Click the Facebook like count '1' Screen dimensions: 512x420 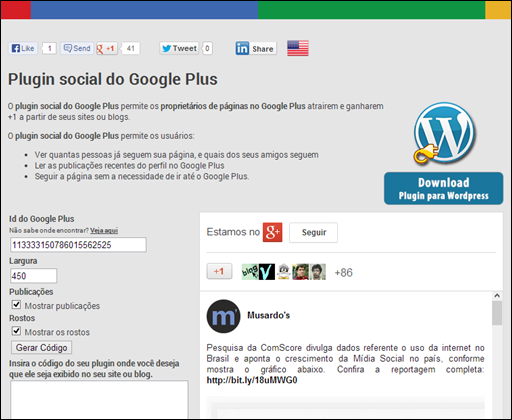(x=49, y=49)
